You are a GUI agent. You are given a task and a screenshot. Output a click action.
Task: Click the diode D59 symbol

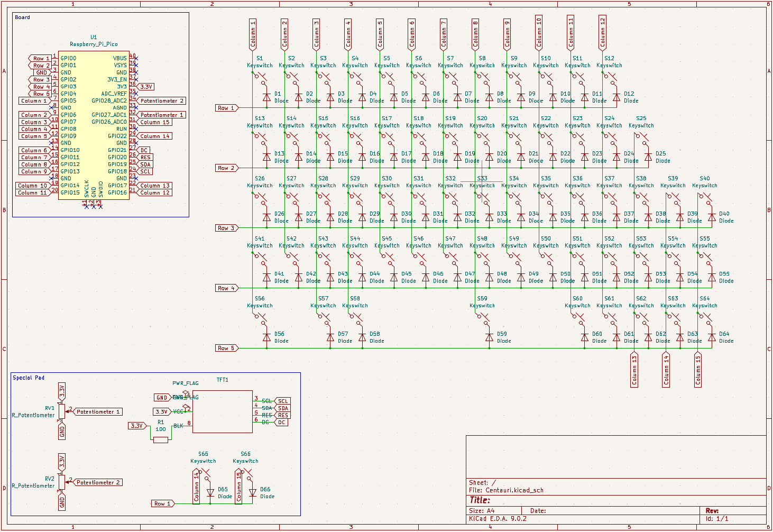tap(489, 337)
